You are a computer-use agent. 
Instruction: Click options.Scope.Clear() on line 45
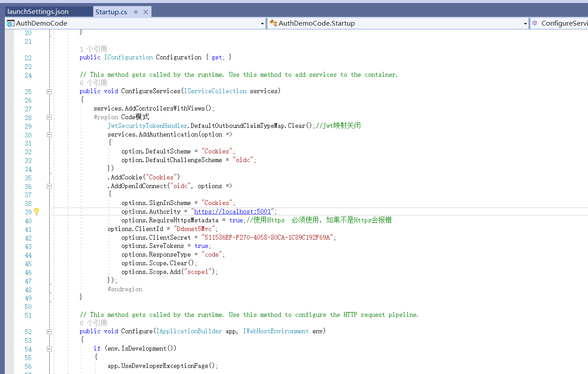(x=159, y=263)
